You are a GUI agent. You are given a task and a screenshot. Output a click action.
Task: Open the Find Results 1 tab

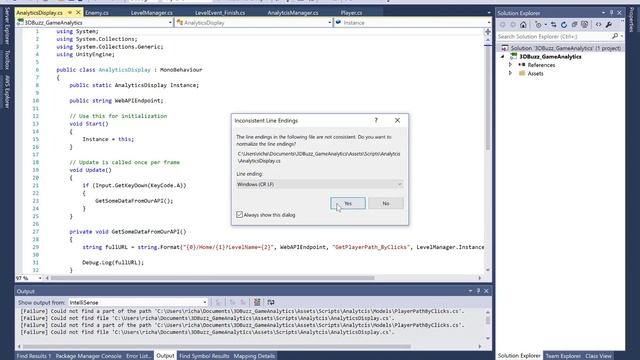(x=34, y=356)
